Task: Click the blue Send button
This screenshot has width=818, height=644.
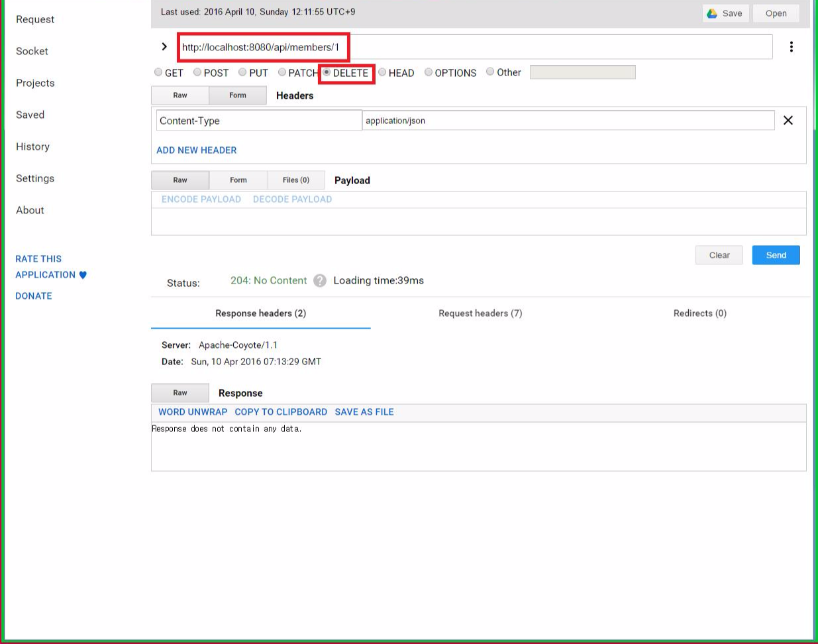Action: tap(776, 255)
